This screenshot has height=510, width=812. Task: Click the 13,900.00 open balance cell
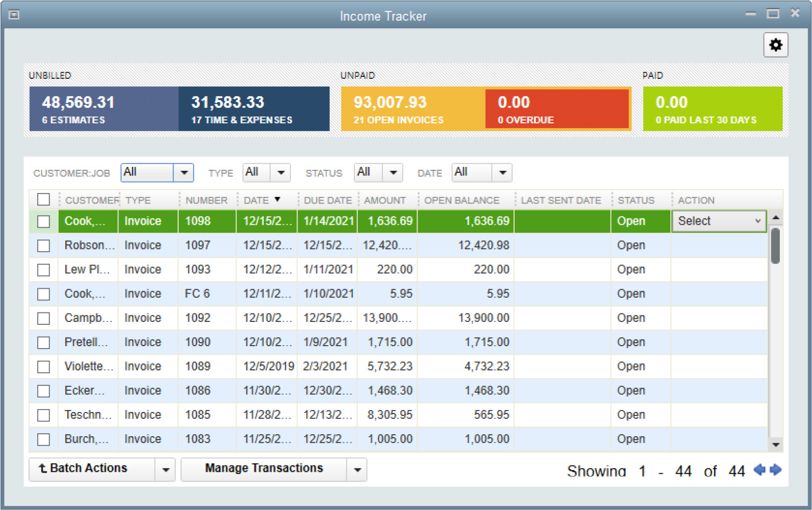pyautogui.click(x=465, y=318)
